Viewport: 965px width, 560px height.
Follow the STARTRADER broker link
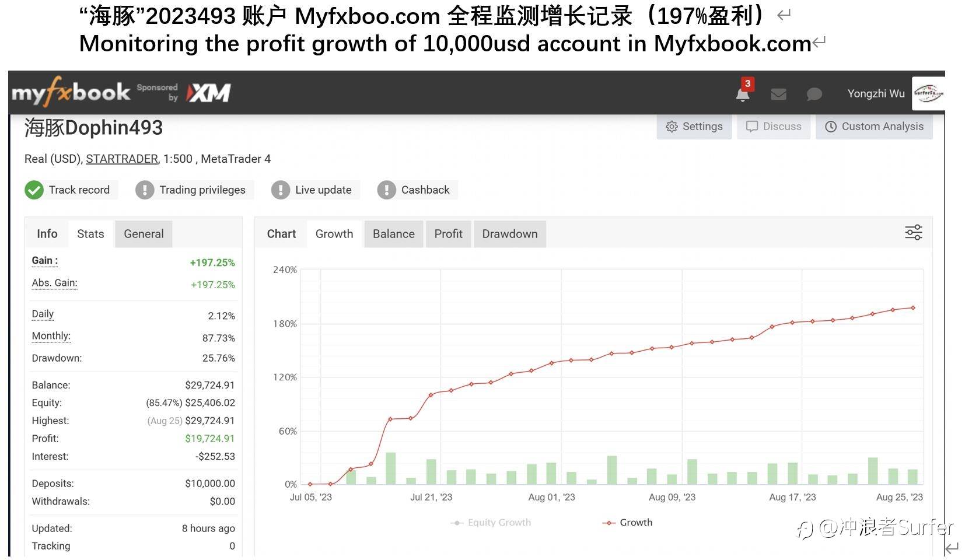[x=122, y=159]
